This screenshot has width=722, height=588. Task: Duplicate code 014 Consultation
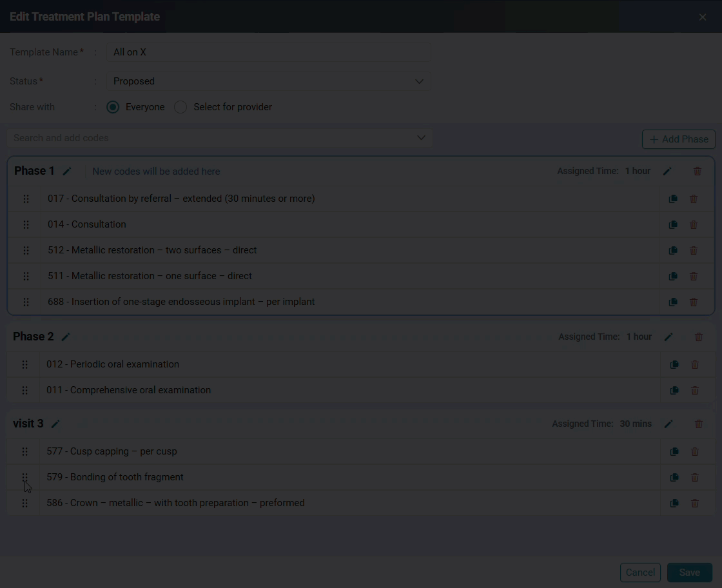[x=673, y=225]
